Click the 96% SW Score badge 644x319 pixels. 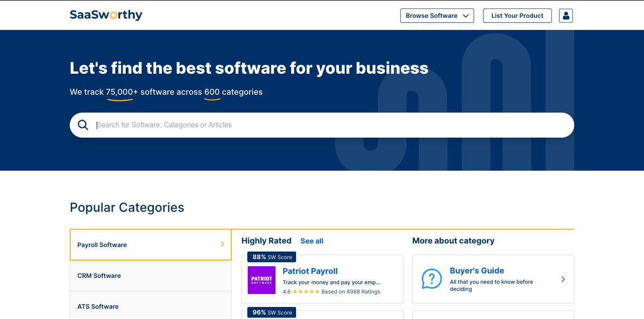pyautogui.click(x=271, y=312)
